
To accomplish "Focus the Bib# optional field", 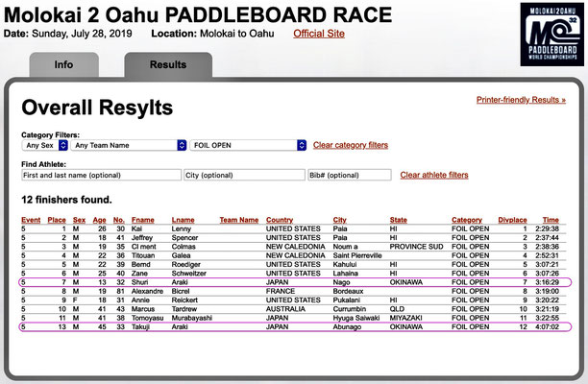I will (350, 175).
